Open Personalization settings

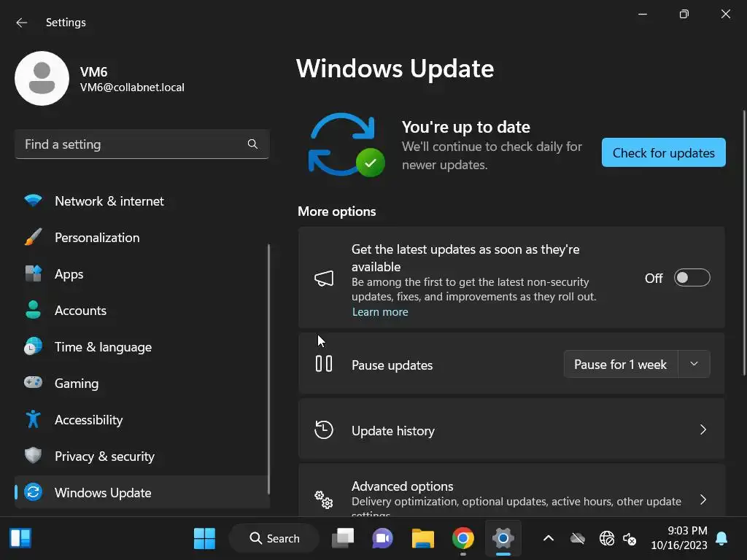point(142,238)
